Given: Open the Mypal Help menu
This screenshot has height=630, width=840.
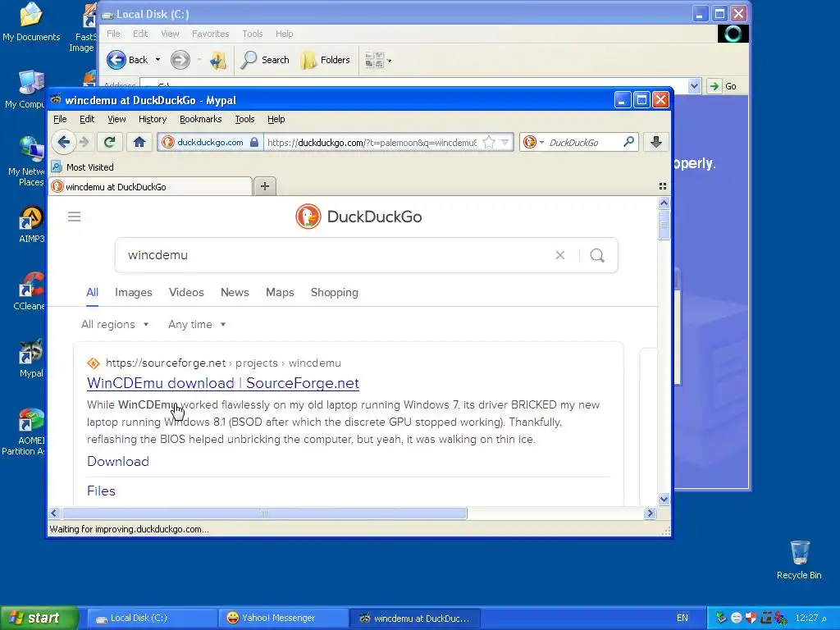Looking at the screenshot, I should 276,119.
